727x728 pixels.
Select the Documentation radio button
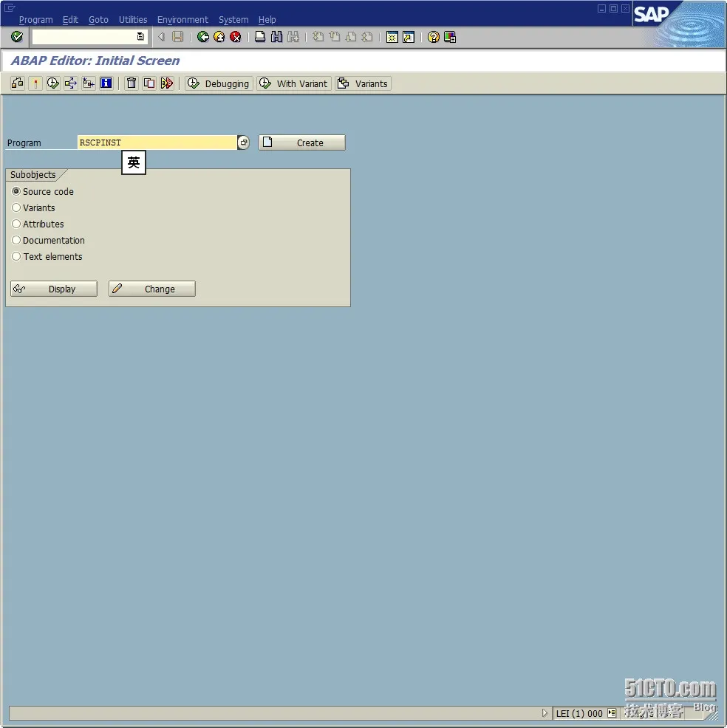[x=16, y=240]
